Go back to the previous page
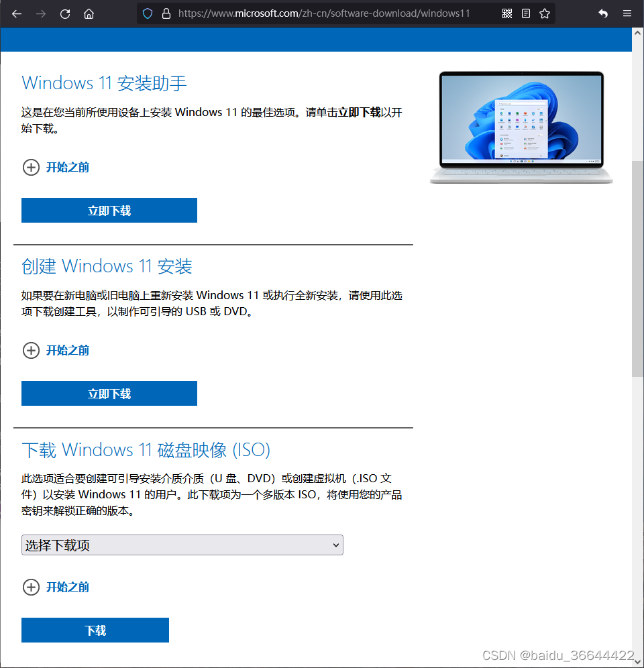The width and height of the screenshot is (644, 668). 17,13
